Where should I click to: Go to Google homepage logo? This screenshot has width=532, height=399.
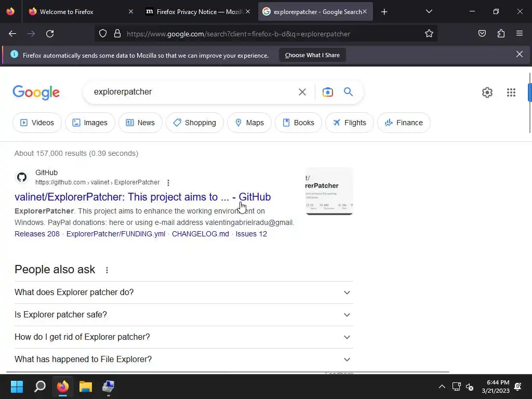click(36, 92)
